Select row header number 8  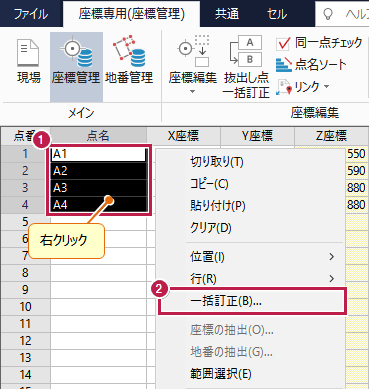25,273
